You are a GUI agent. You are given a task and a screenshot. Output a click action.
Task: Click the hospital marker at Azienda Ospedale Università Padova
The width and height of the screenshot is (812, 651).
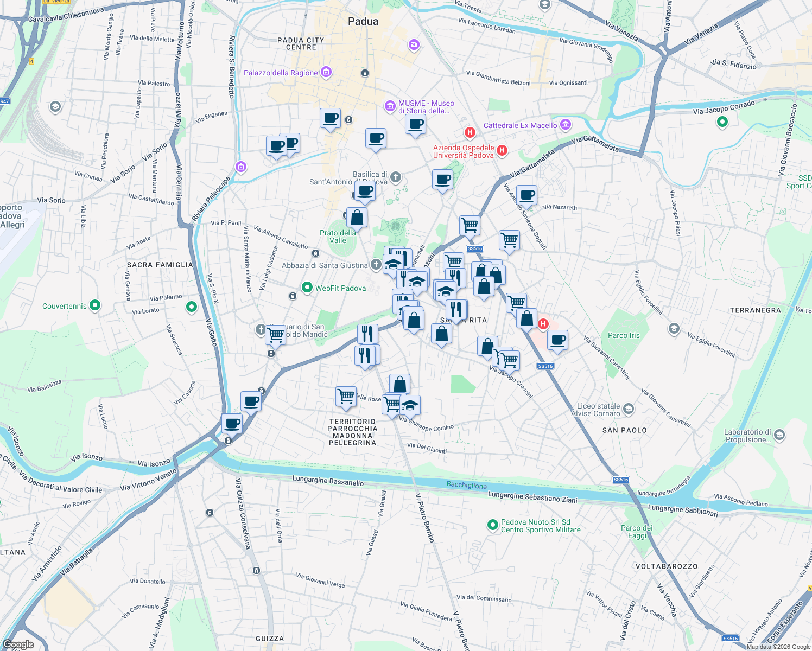click(502, 151)
